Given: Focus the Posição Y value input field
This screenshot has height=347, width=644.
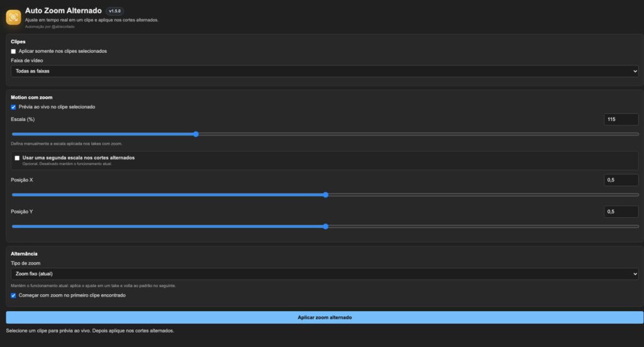Looking at the screenshot, I should [621, 212].
